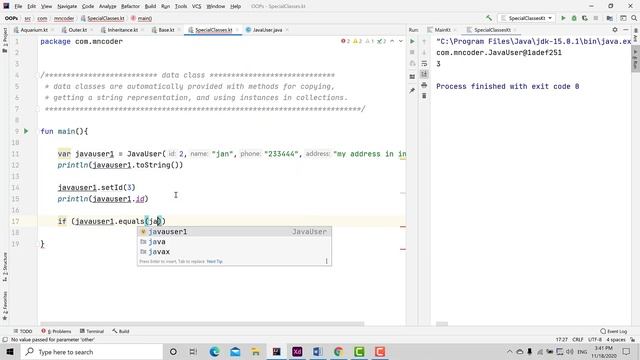
Task: Open the SpecialClassesKt run configuration dropdown
Action: (x=527, y=18)
